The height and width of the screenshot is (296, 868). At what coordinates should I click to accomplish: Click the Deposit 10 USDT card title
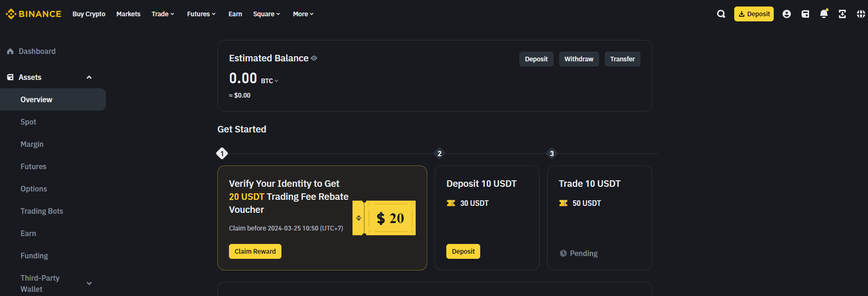click(x=481, y=184)
